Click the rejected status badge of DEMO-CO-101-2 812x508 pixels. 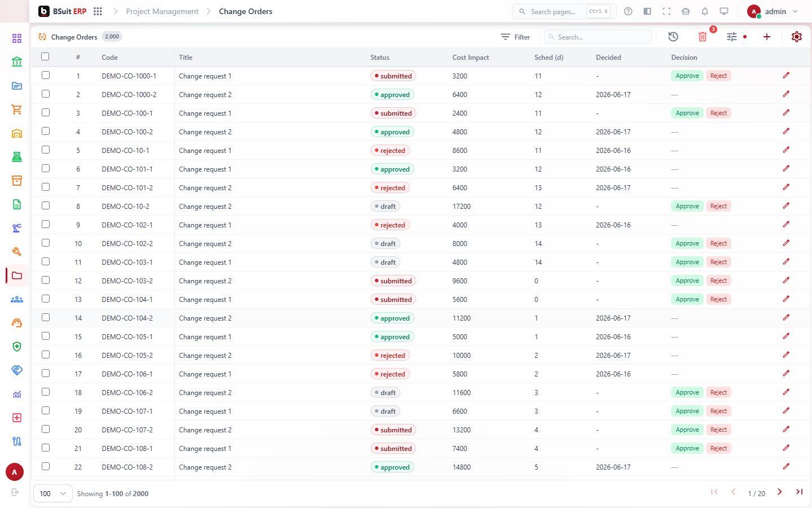click(x=390, y=187)
